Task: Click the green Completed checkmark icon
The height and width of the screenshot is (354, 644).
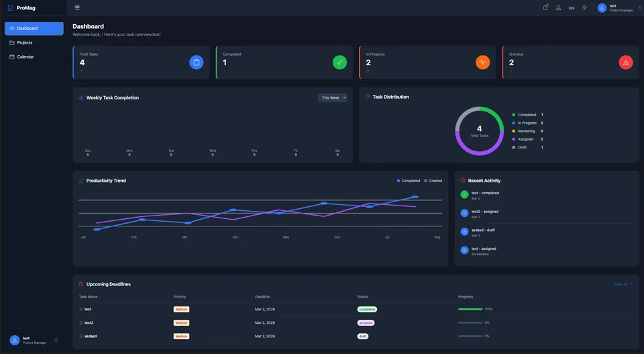Action: tap(339, 62)
